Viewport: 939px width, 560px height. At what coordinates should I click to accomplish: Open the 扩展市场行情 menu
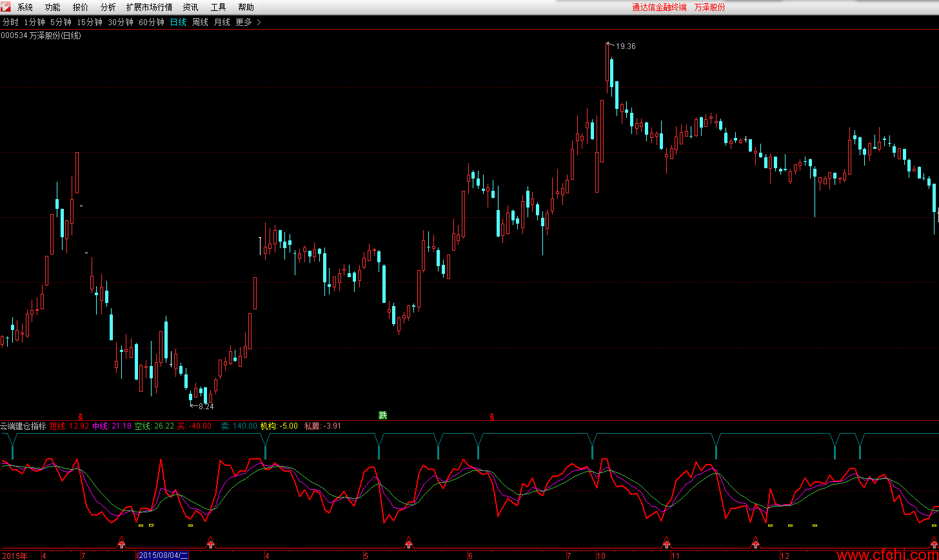pos(150,7)
